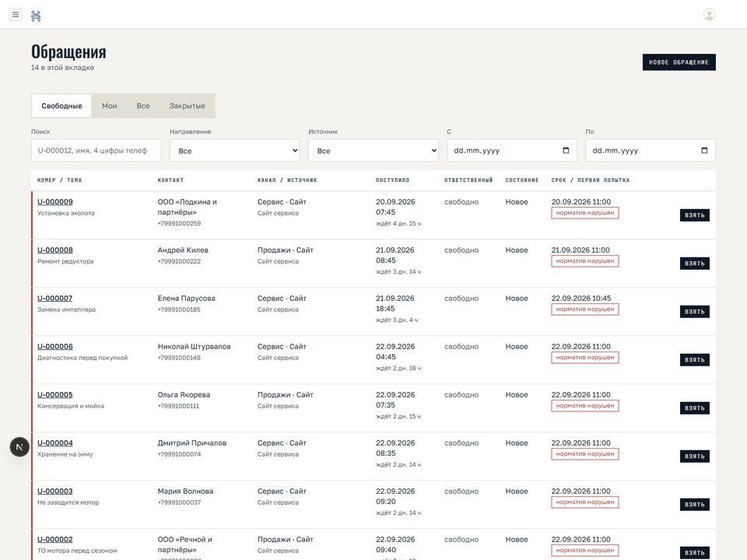This screenshot has width=747, height=560.
Task: Open request link U-000004
Action: click(55, 443)
